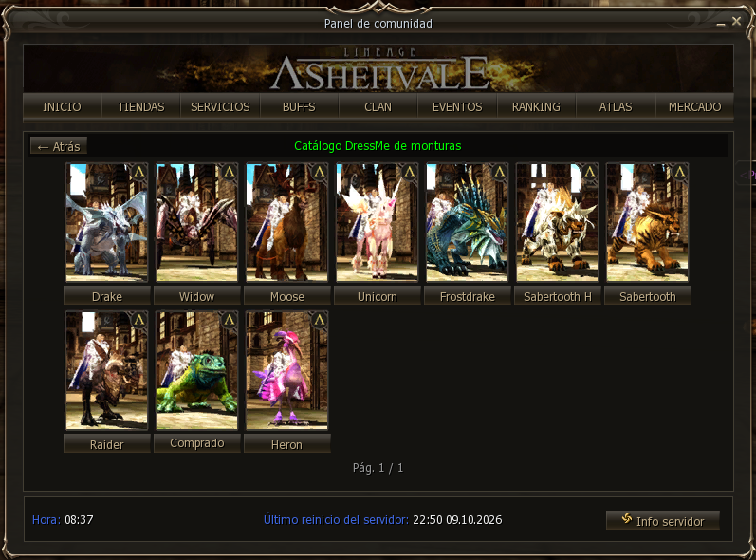Viewport: 756px width, 560px height.
Task: Open the ATLAS tab
Action: pos(616,106)
